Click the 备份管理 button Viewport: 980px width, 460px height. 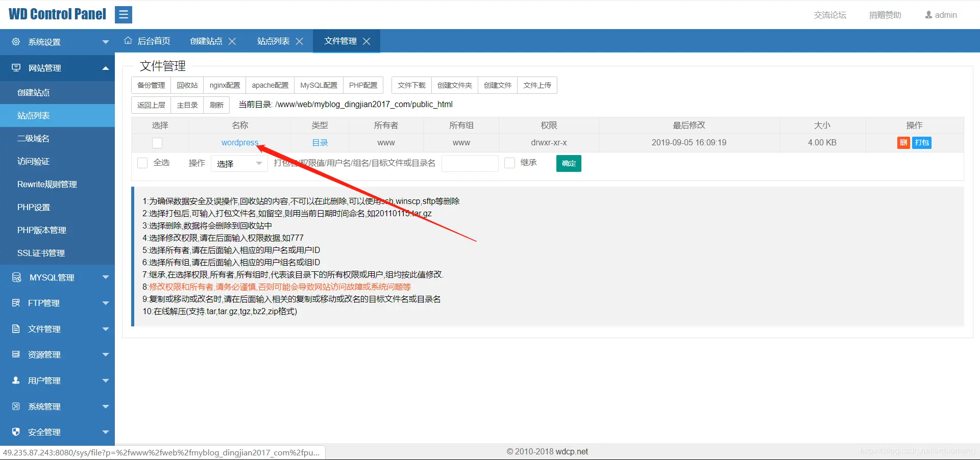click(x=151, y=85)
